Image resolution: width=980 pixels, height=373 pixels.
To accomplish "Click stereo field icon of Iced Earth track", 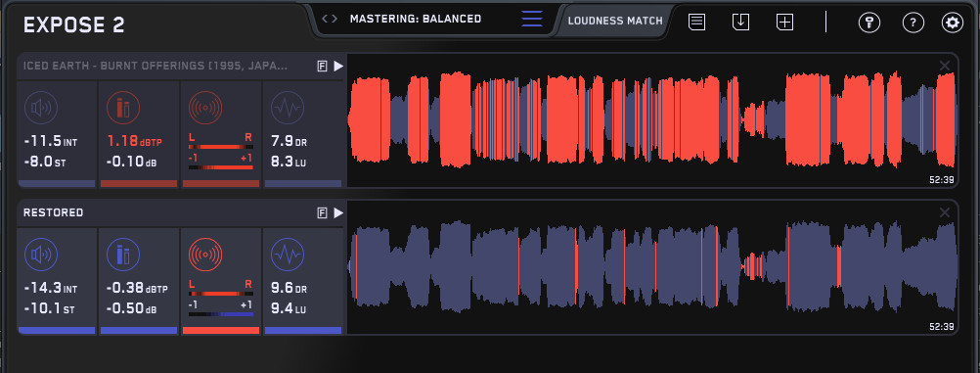I will point(205,108).
